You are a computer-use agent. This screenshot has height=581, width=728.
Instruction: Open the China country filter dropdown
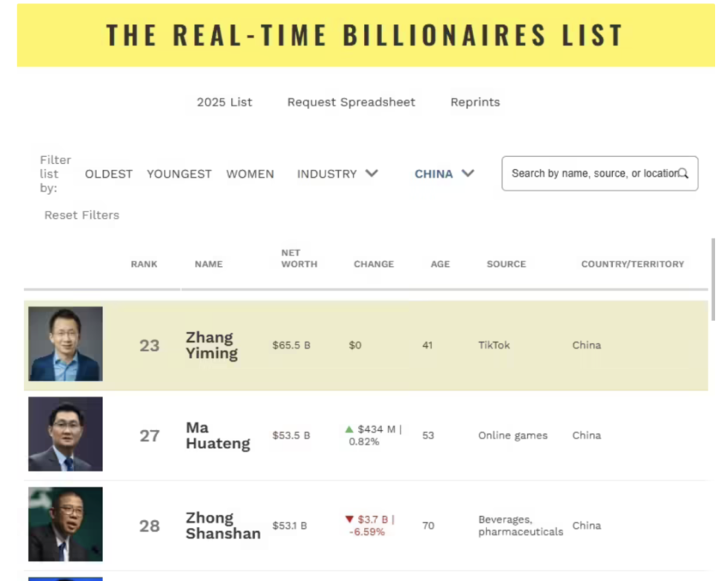coord(444,174)
